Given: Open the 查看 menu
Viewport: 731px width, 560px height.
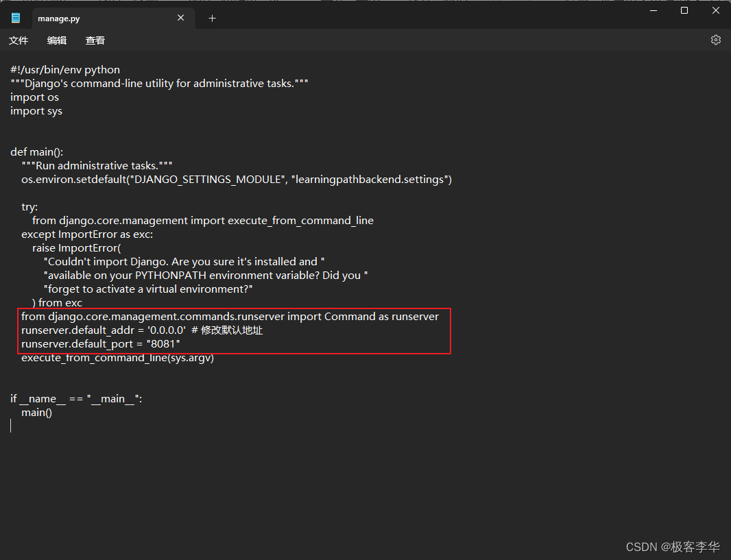Looking at the screenshot, I should [x=95, y=40].
